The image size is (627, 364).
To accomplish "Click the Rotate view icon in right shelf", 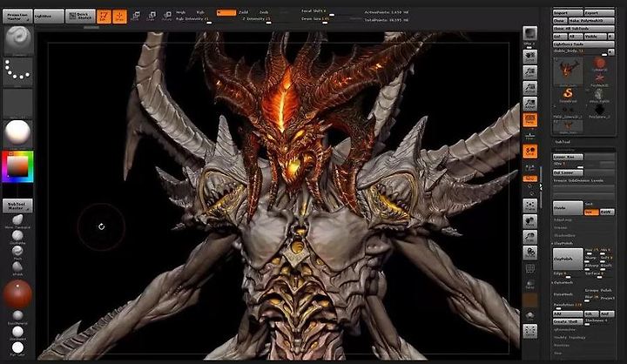I will point(530,252).
